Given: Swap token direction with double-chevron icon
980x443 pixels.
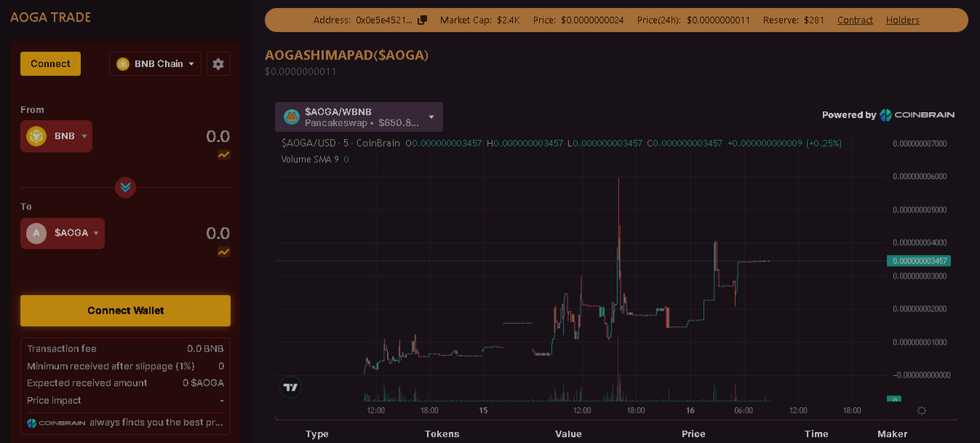Looking at the screenshot, I should 125,187.
